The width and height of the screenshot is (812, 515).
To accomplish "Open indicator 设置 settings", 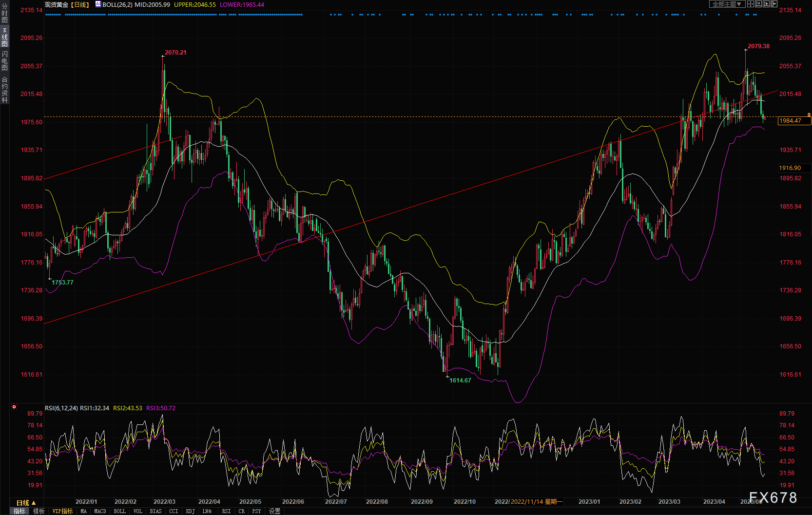I will coord(274,511).
